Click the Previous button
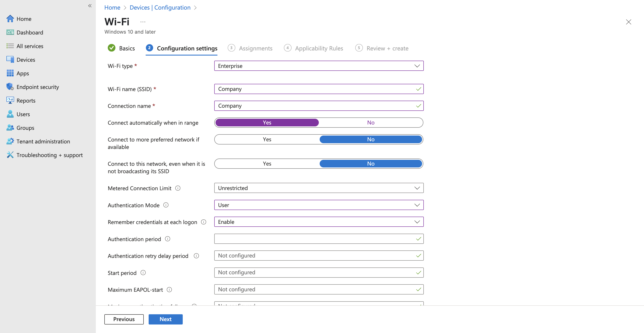 (124, 319)
